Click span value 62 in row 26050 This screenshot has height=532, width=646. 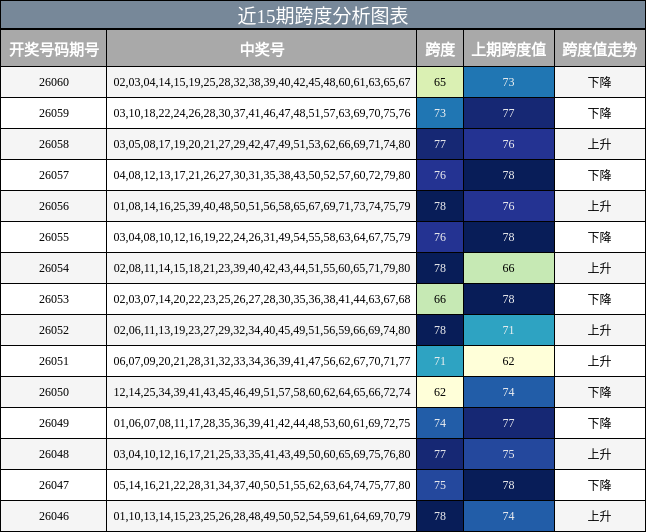pos(440,392)
